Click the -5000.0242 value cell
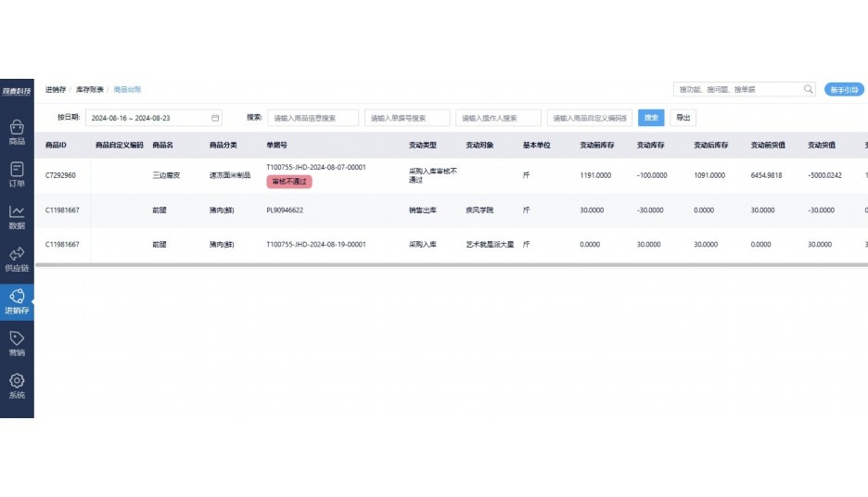868x497 pixels. pyautogui.click(x=824, y=175)
